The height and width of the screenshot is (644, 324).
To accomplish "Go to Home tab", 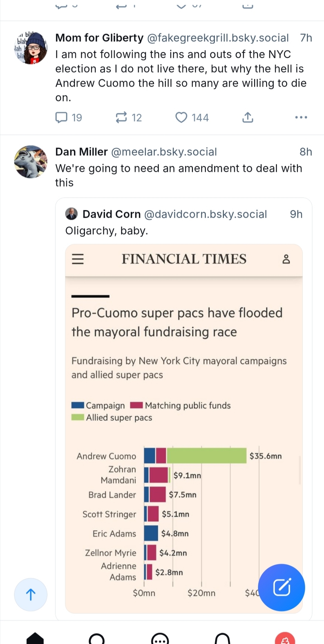I will [35, 639].
